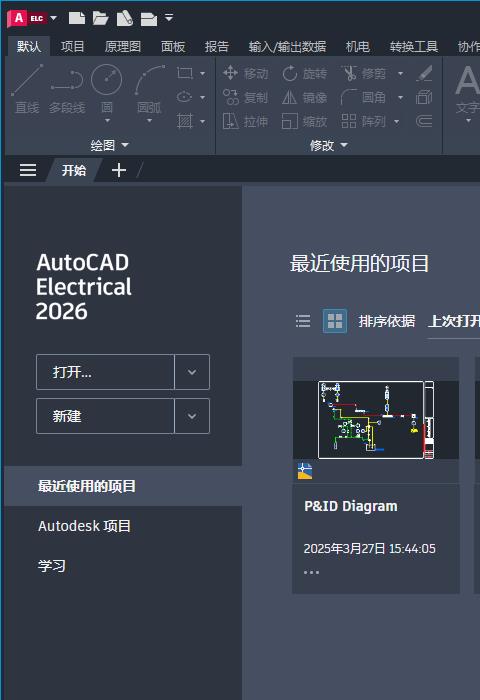Switch to the 机电 ribbon tab
480x700 pixels.
pos(357,46)
